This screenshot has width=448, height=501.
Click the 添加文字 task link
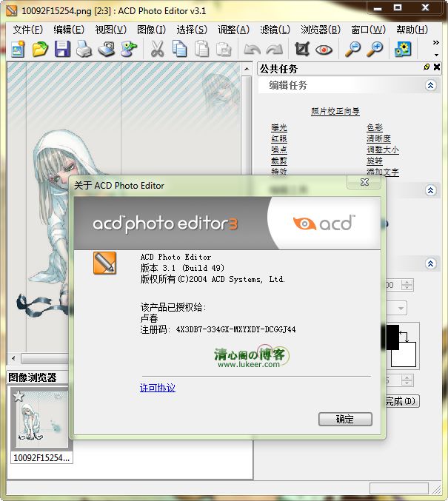click(x=383, y=172)
